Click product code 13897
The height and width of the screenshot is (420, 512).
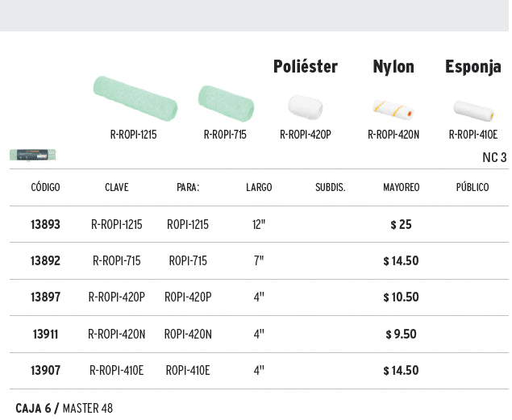point(45,297)
